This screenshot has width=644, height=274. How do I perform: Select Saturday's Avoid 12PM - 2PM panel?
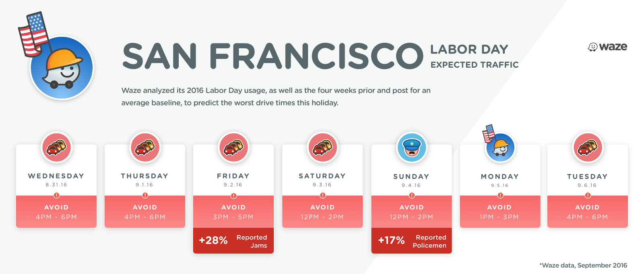click(x=323, y=212)
